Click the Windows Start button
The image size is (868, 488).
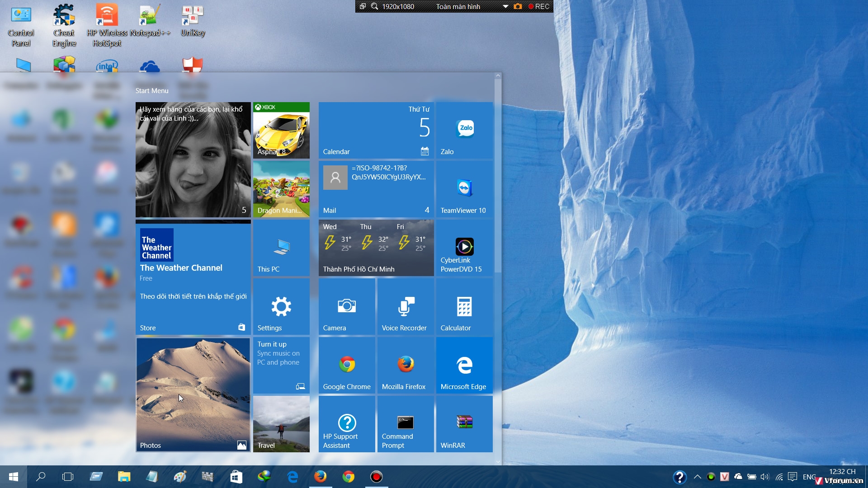click(14, 477)
